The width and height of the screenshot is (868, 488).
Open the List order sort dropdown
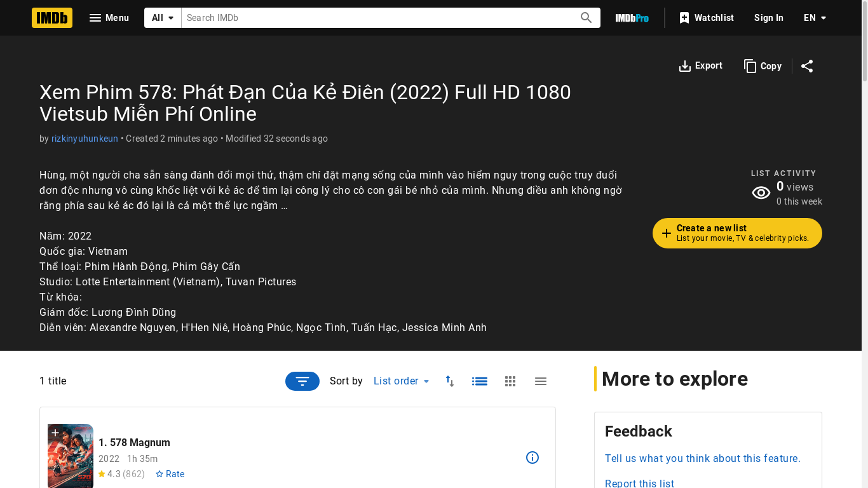402,381
